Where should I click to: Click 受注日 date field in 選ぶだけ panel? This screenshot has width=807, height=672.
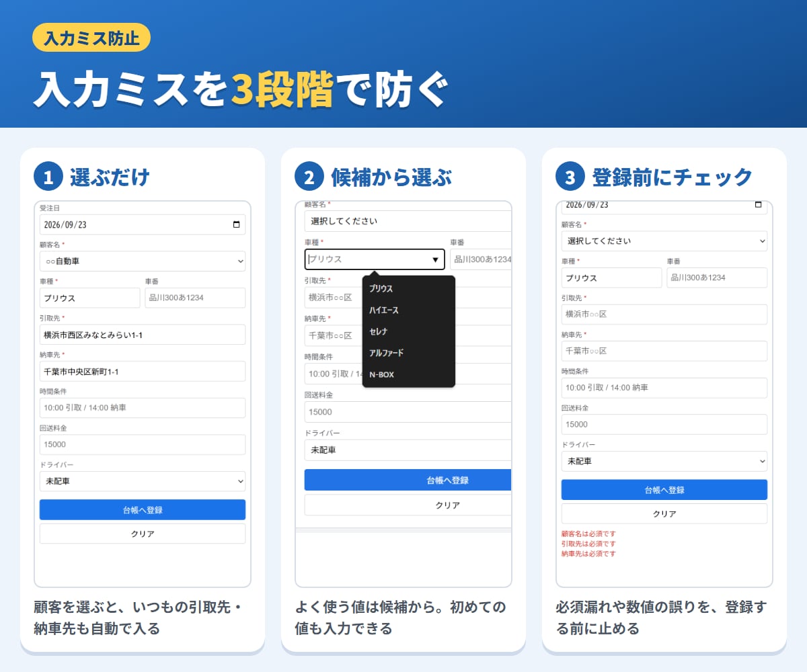pyautogui.click(x=143, y=224)
